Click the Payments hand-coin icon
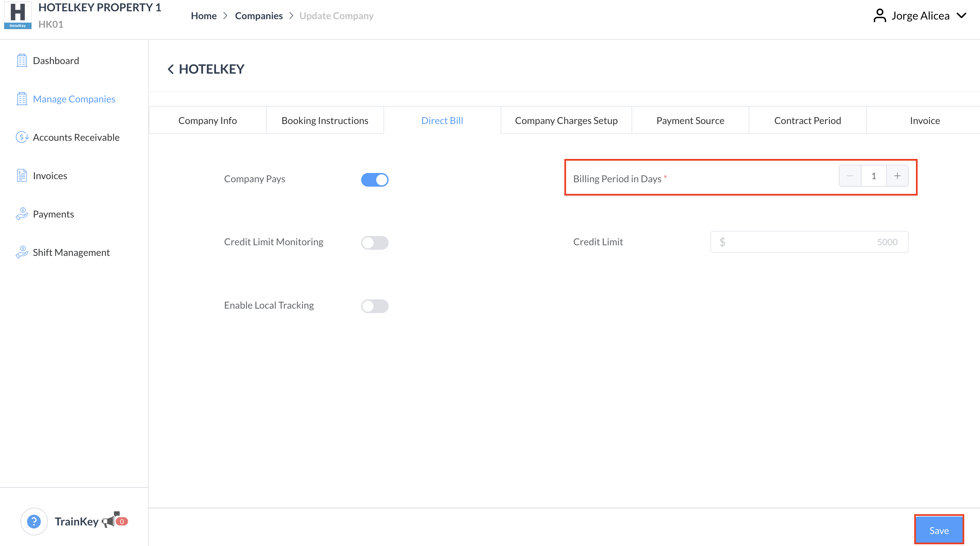This screenshot has height=546, width=980. [22, 214]
